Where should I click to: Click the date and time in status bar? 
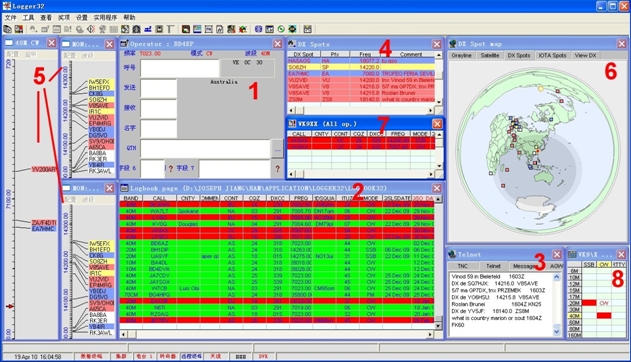point(38,357)
